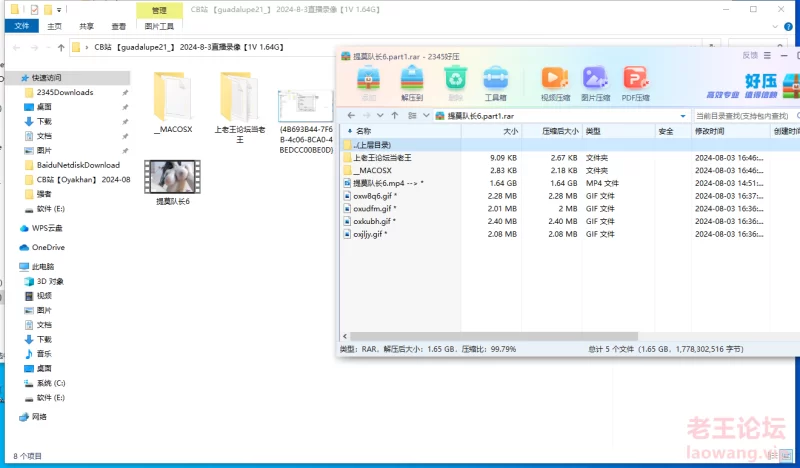Select OneDrive in the navigation pane
Image resolution: width=800 pixels, height=468 pixels.
[48, 247]
